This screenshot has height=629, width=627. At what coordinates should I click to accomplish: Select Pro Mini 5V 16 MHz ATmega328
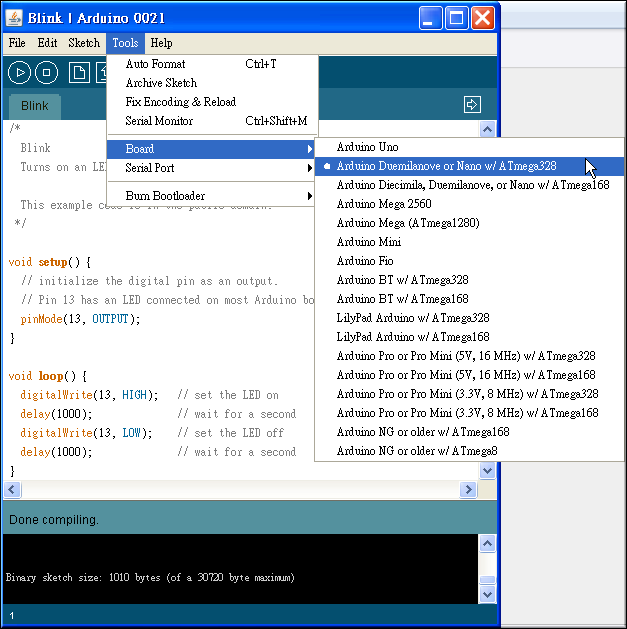(469, 356)
